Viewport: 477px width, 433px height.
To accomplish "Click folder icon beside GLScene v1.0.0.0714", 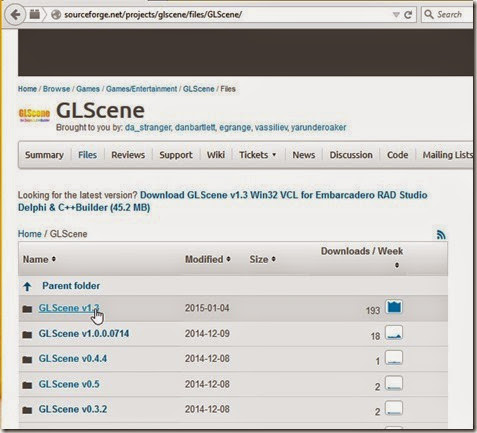I will (x=27, y=334).
